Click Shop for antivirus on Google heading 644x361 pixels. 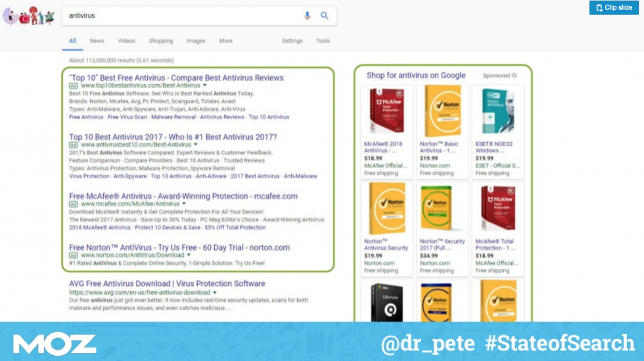416,75
